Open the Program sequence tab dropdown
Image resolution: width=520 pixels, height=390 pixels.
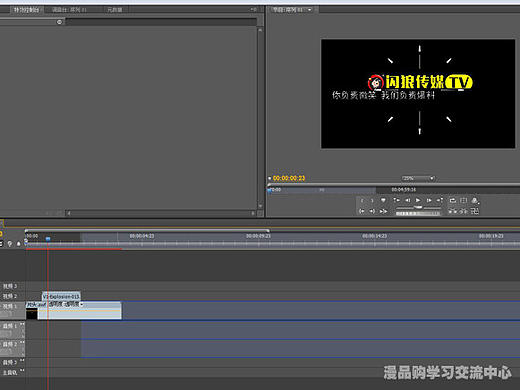(x=309, y=10)
